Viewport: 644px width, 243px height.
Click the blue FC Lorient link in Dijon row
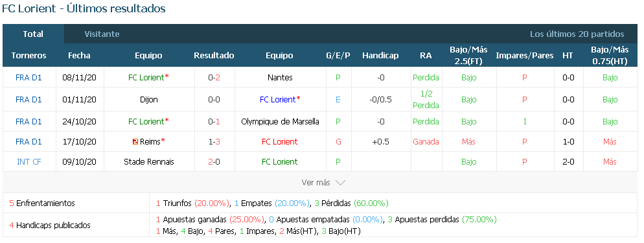coord(278,99)
